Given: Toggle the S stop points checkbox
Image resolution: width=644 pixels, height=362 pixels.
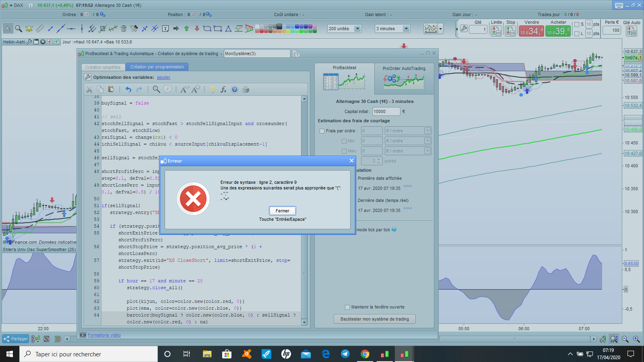Looking at the screenshot, I should pos(577,25).
